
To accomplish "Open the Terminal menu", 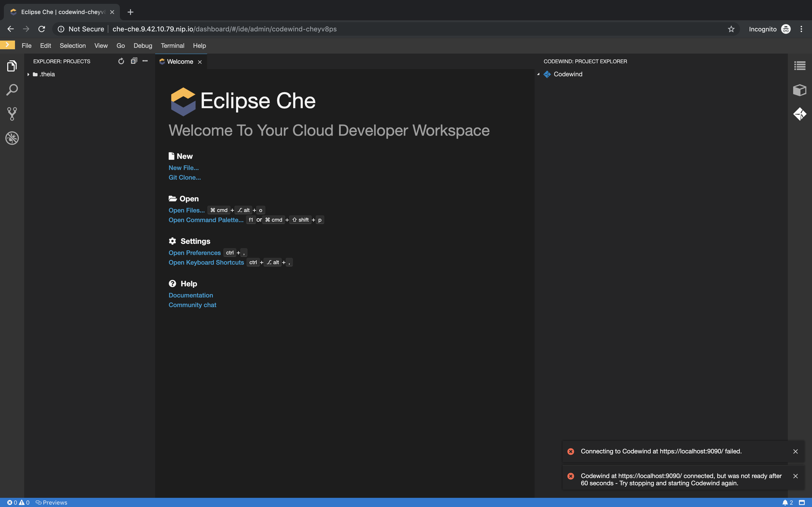I will point(173,46).
